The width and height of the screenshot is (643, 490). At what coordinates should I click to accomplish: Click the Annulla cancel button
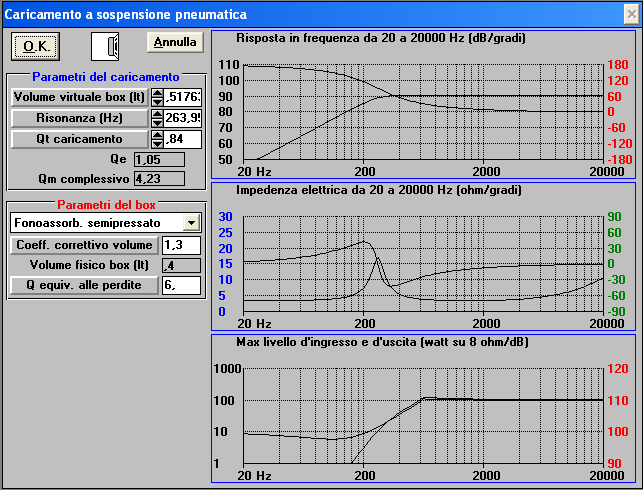(x=175, y=42)
